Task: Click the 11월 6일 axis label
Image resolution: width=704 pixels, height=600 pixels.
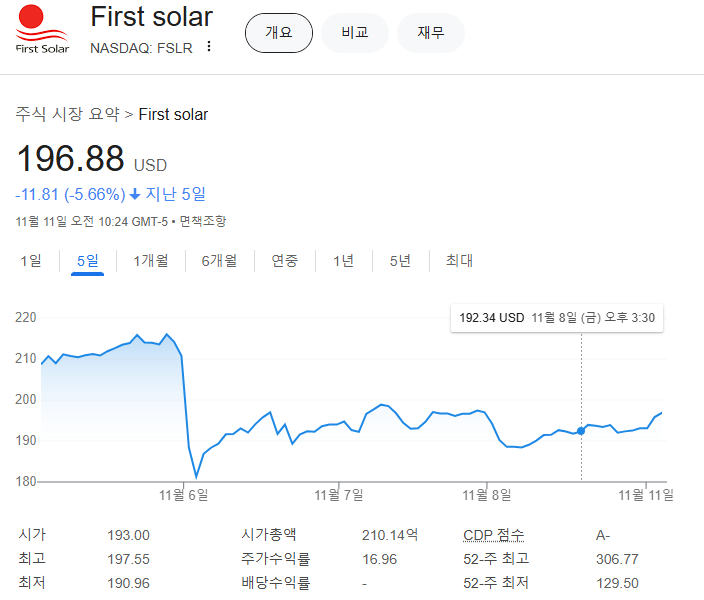Action: [x=184, y=495]
